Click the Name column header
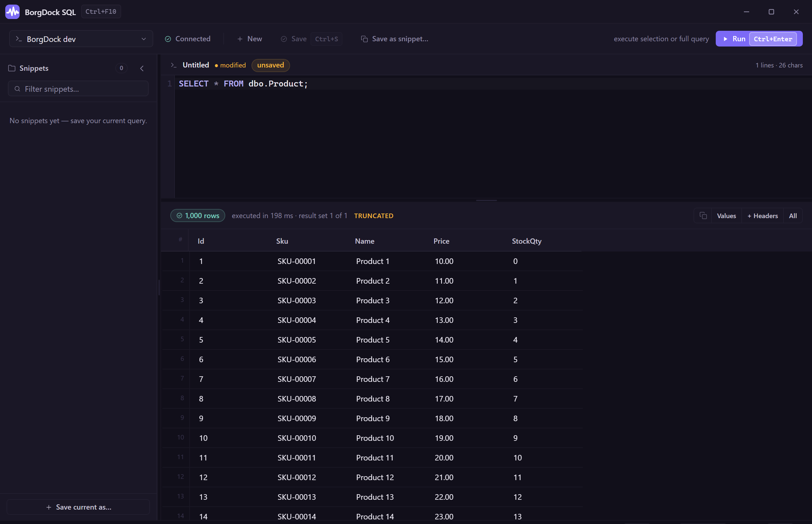This screenshot has height=524, width=812. 365,241
